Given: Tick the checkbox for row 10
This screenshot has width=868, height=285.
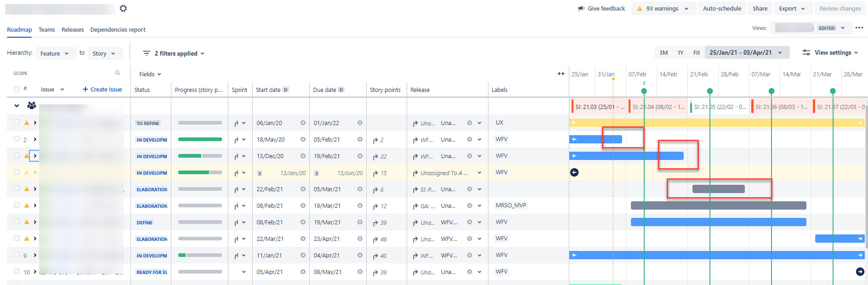Looking at the screenshot, I should point(17,271).
